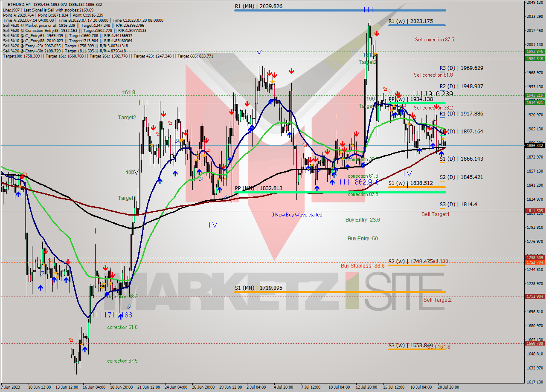Click the 'Sell correction 87.5' label
Screen dimensions: 546x392
(435, 40)
